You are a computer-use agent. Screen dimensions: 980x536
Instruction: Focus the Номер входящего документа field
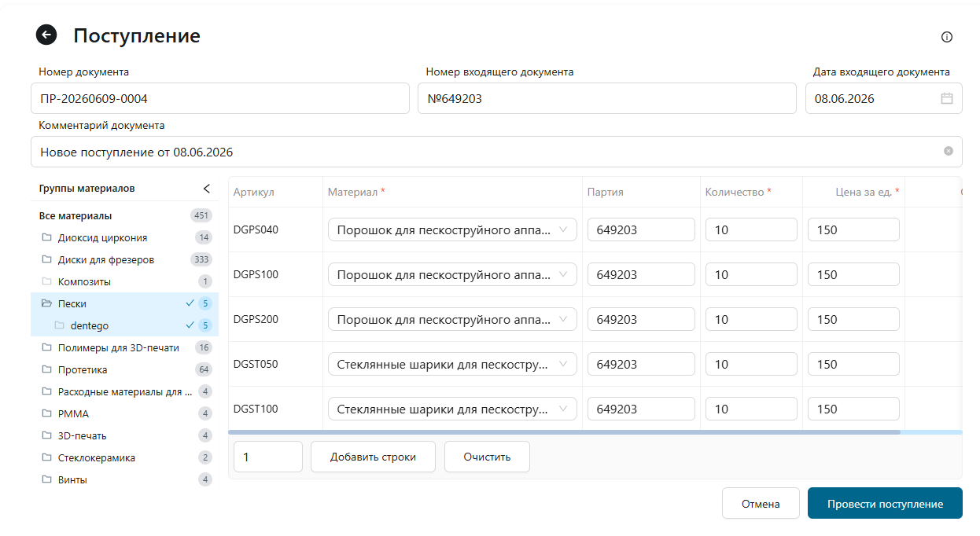[607, 98]
